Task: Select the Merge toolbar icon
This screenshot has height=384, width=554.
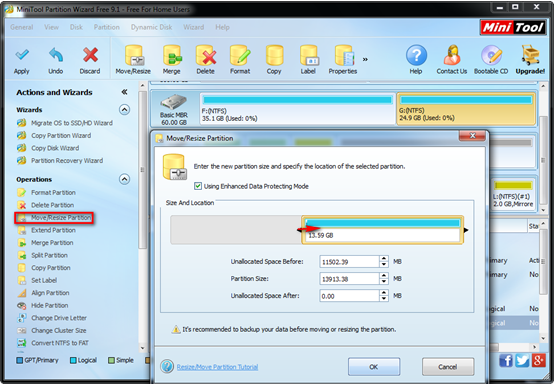Action: (172, 55)
